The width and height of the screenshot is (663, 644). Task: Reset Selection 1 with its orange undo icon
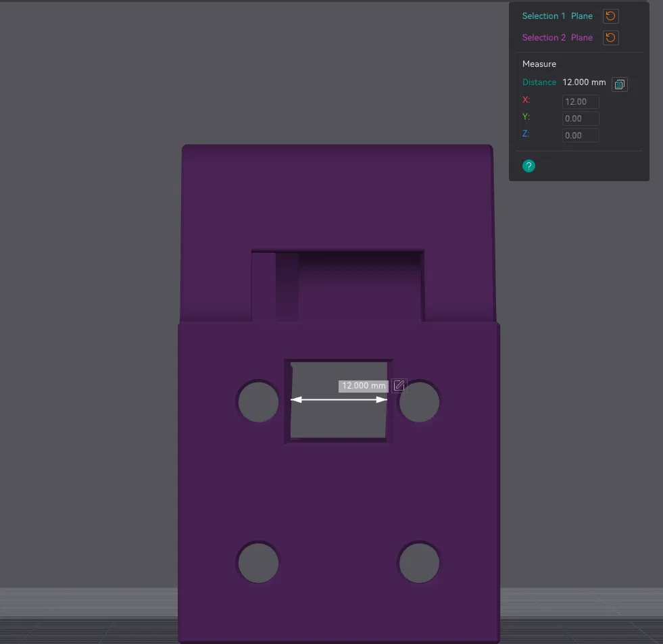point(610,16)
